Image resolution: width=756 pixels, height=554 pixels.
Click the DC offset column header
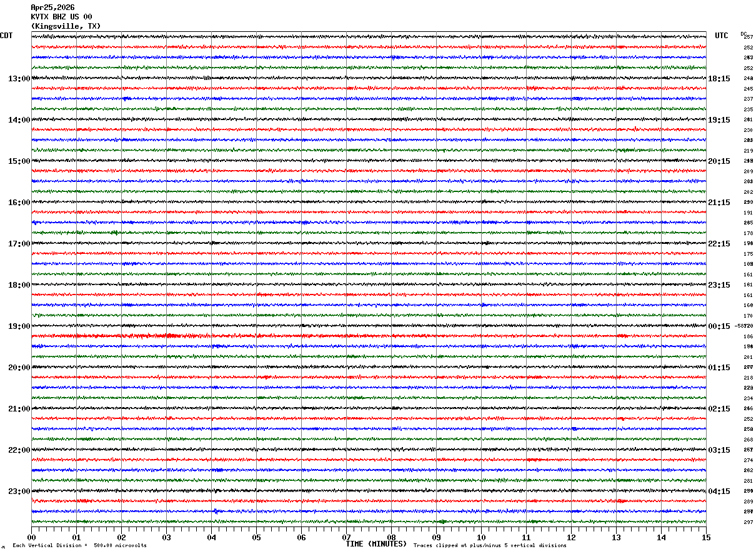[744, 34]
